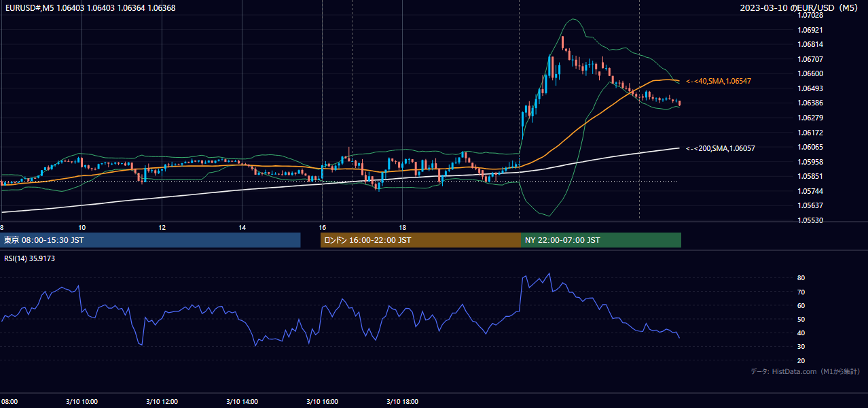Image resolution: width=868 pixels, height=408 pixels.
Task: Click bottom time label 3/10 16:00
Action: click(x=322, y=402)
